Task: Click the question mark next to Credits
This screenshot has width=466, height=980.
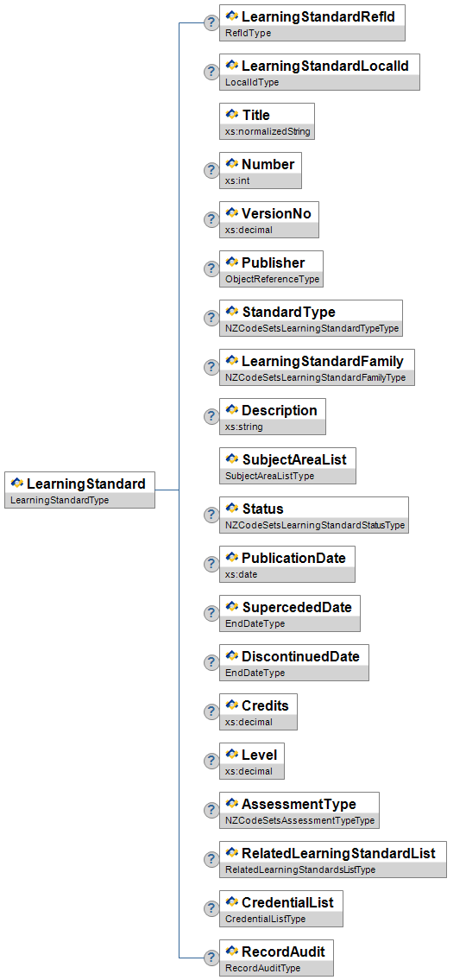Action: [211, 711]
